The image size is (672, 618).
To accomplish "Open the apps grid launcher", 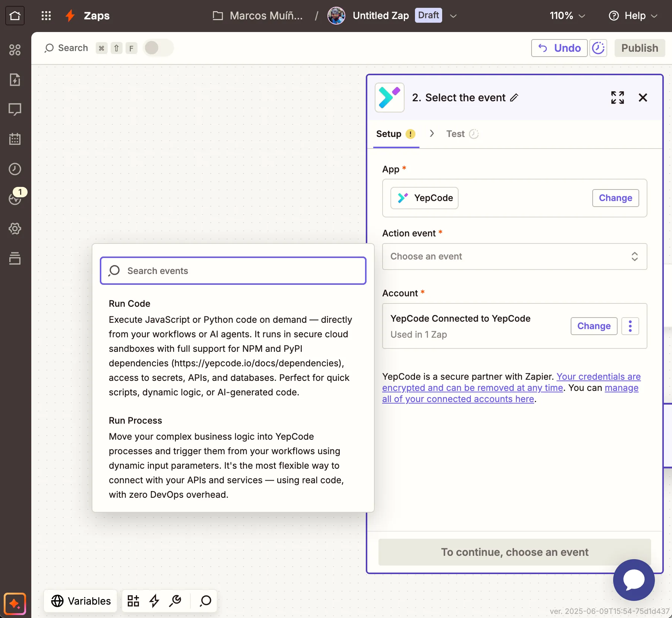I will (46, 16).
